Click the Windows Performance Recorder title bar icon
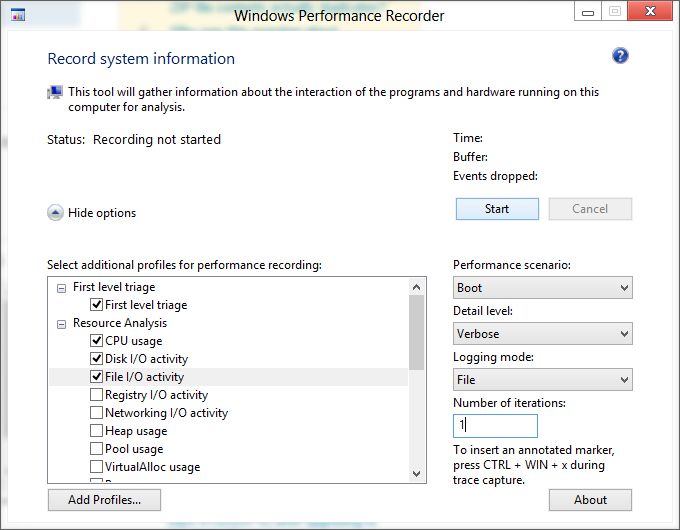The image size is (680, 530). click(x=18, y=15)
